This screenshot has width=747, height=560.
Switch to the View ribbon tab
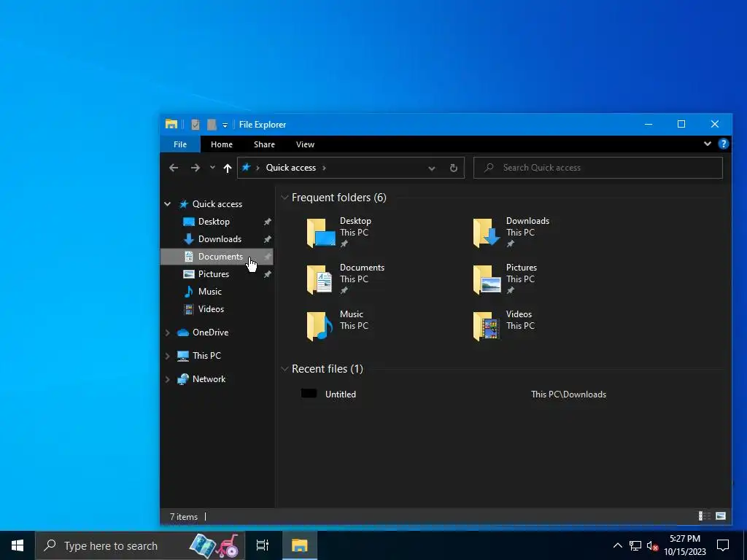click(305, 144)
